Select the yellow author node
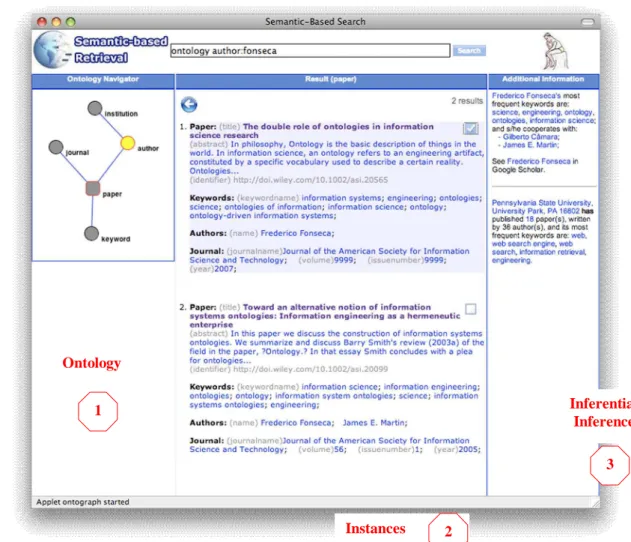 tap(128, 143)
